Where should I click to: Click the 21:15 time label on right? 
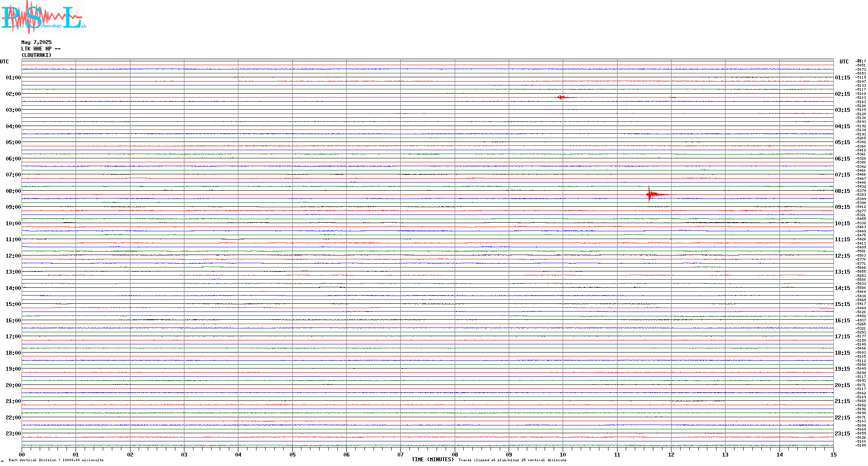pos(842,401)
